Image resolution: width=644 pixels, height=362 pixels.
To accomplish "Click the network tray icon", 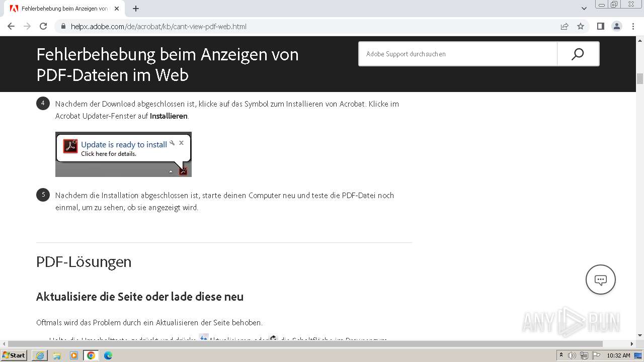I will pos(584,355).
